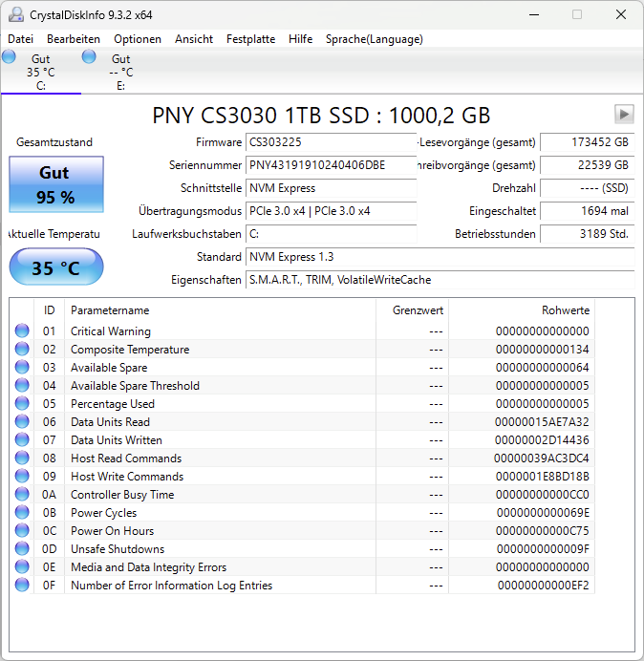Click status icon of Available Spare row
Viewport: 644px width, 661px height.
22,367
